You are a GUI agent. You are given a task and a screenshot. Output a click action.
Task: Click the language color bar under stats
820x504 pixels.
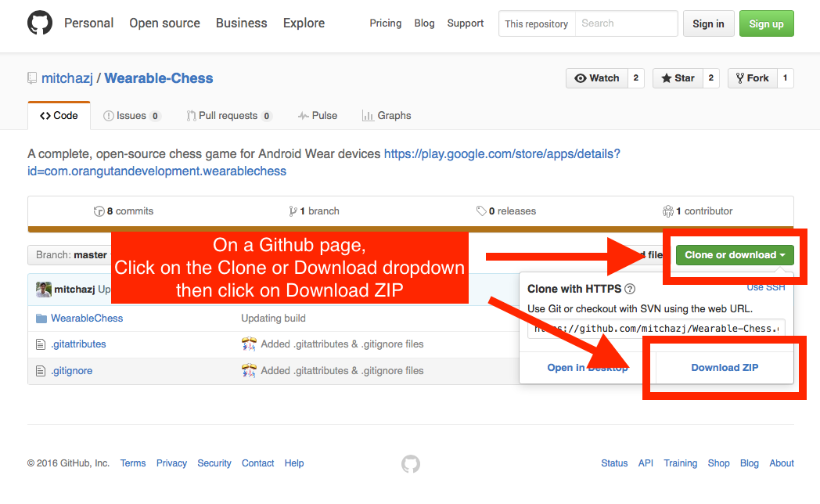click(411, 229)
